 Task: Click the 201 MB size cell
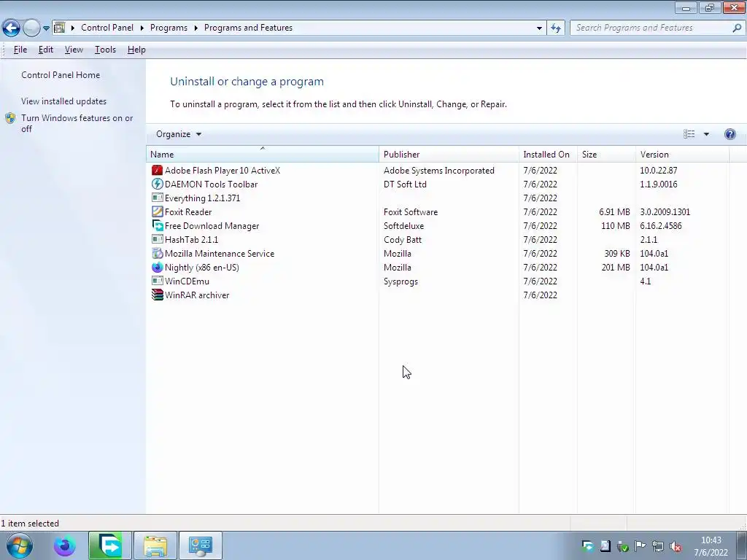point(616,267)
